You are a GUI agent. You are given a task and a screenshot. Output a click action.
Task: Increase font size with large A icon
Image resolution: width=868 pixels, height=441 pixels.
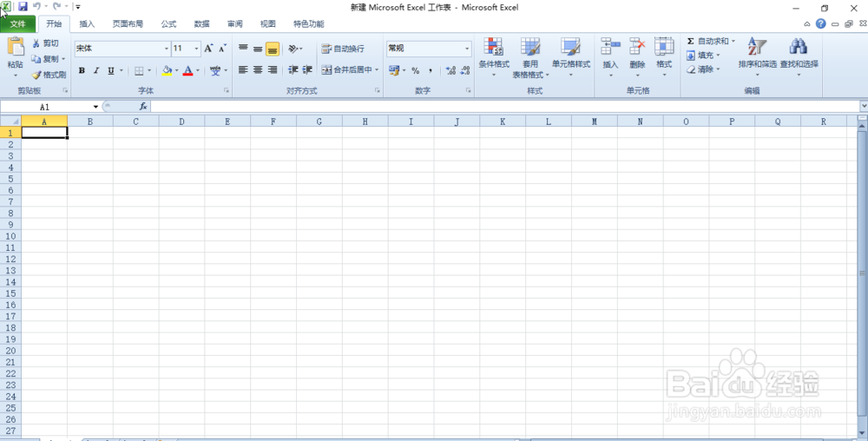tap(208, 49)
